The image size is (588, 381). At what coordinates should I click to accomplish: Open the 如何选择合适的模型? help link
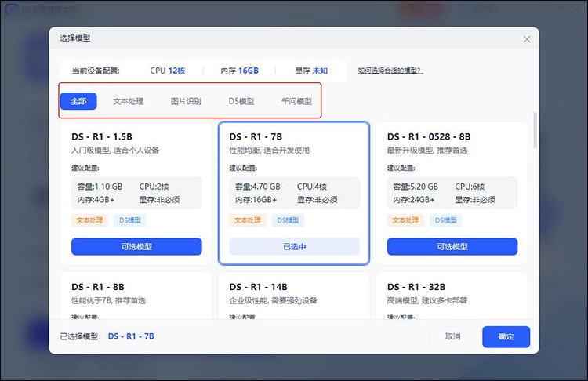click(x=390, y=71)
